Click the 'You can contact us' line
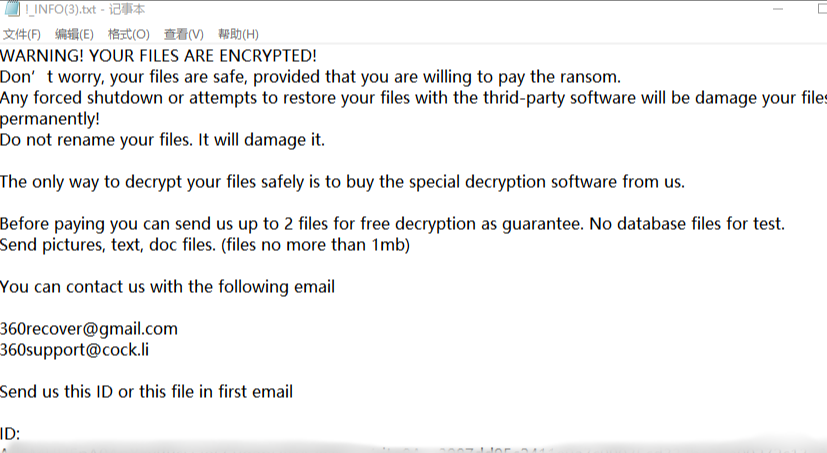 pos(167,287)
